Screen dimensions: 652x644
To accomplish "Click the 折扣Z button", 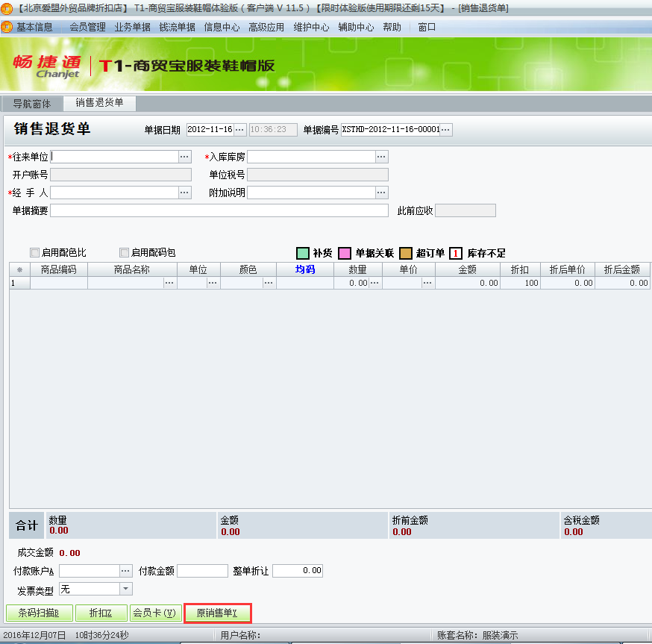I will (101, 613).
